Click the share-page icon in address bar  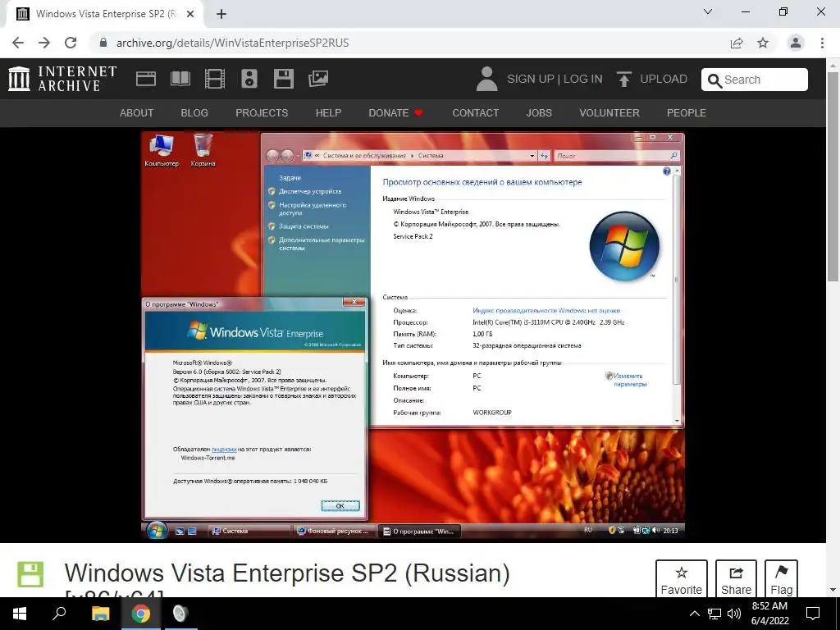pyautogui.click(x=737, y=43)
